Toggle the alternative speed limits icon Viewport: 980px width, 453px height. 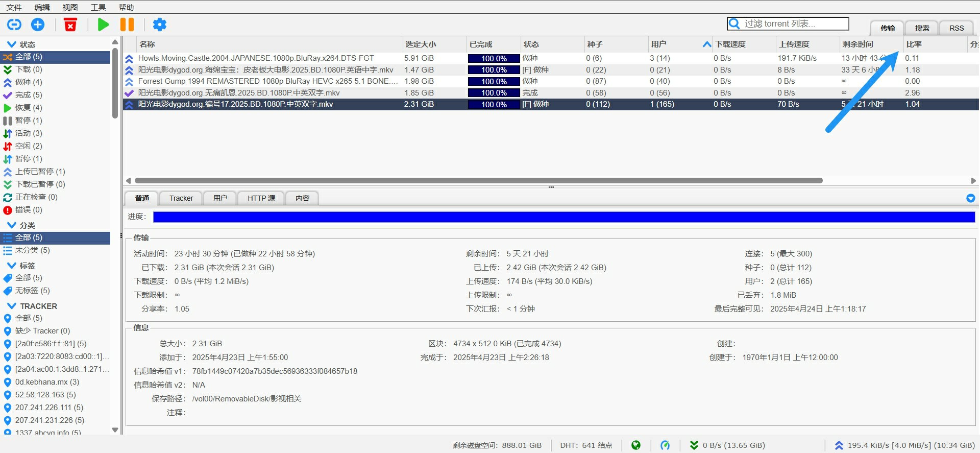click(665, 445)
